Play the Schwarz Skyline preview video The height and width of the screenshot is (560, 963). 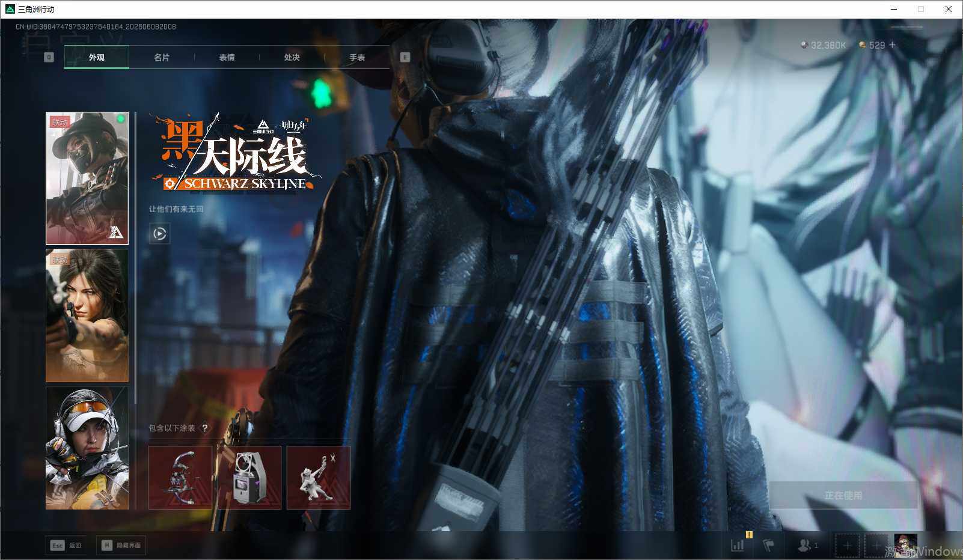[160, 233]
